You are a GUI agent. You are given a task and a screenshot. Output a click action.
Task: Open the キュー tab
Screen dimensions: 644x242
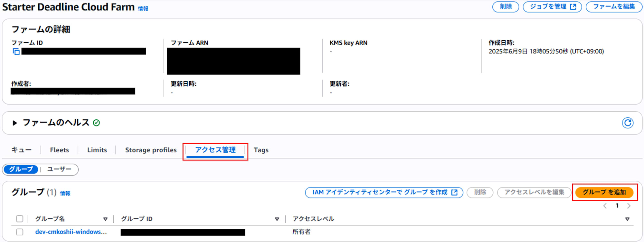[22, 150]
